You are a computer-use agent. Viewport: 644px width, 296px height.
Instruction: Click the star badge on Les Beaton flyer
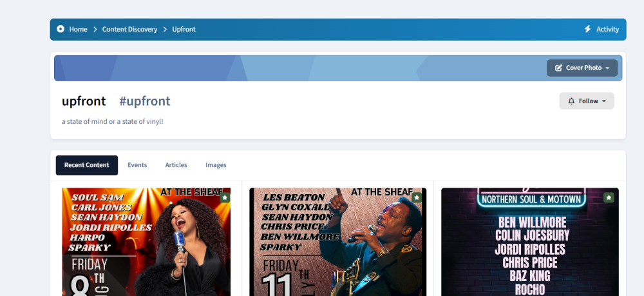coord(417,198)
